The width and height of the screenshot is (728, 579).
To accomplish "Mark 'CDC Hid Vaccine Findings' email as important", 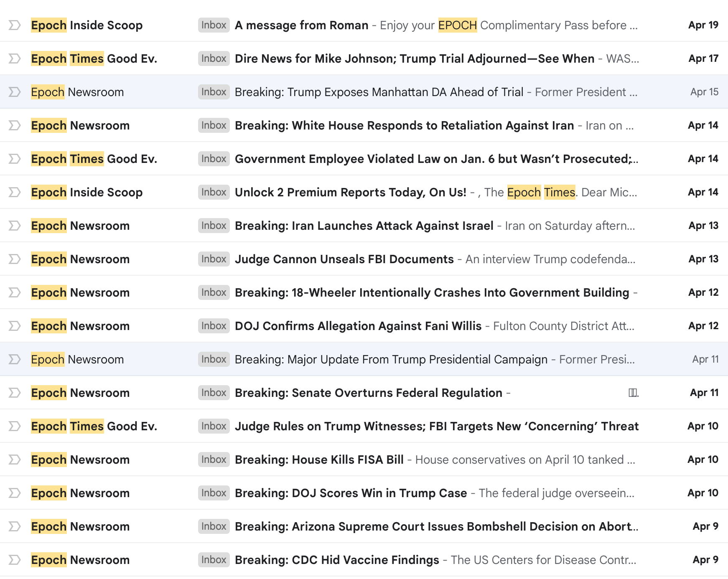I will (15, 560).
